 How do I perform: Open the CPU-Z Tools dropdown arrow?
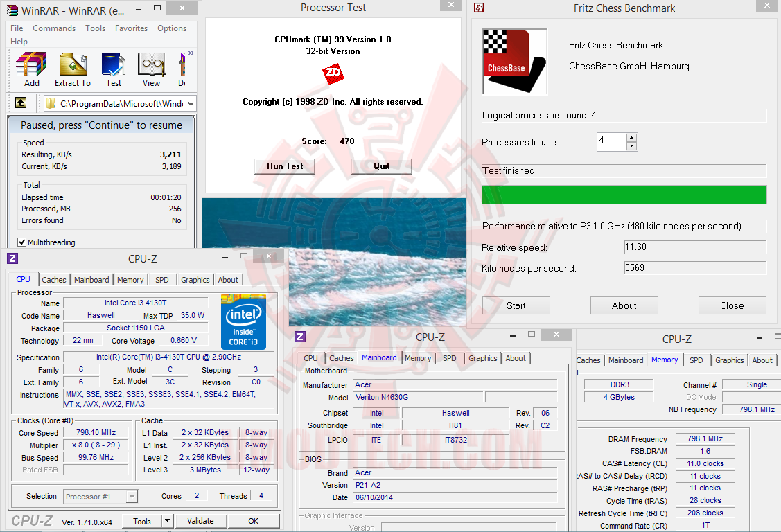pyautogui.click(x=168, y=521)
